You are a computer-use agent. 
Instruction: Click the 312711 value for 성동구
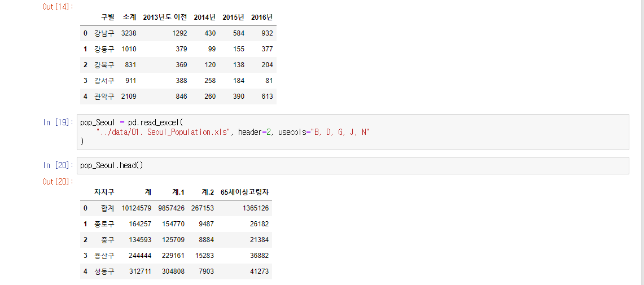[x=141, y=271]
